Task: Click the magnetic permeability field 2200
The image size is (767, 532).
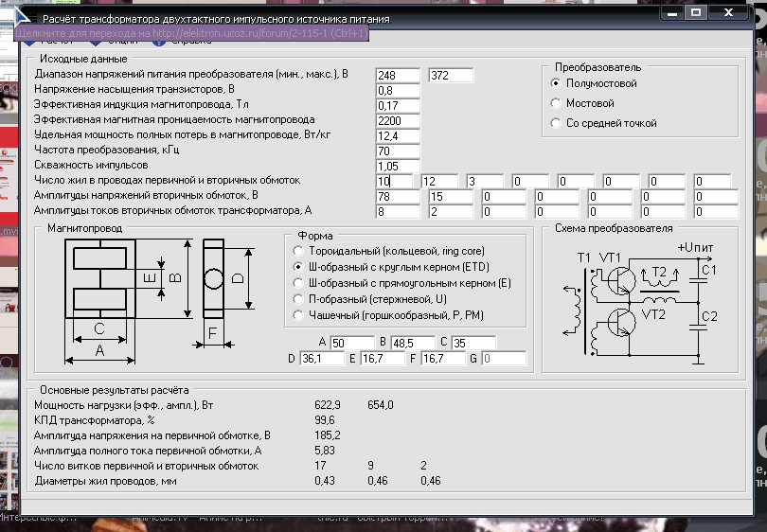Action: (397, 121)
